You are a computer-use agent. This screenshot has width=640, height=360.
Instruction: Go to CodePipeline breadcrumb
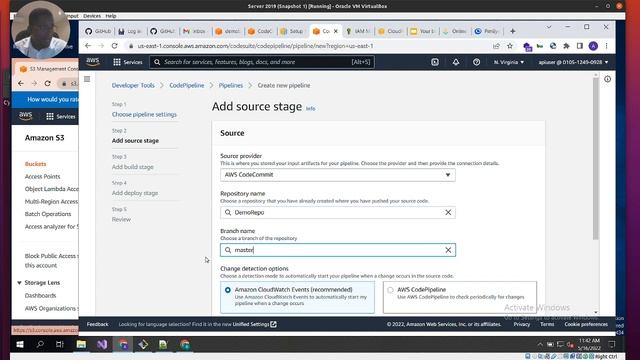(x=187, y=85)
